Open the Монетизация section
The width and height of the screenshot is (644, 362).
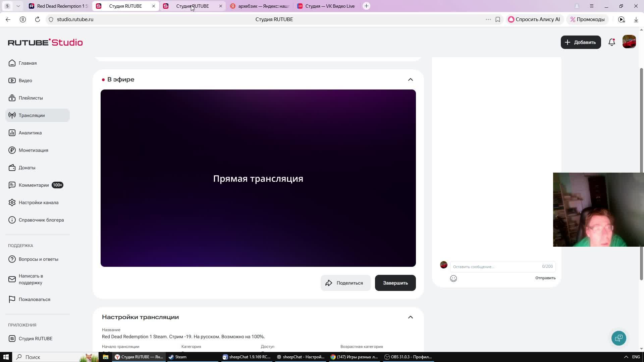(33, 150)
